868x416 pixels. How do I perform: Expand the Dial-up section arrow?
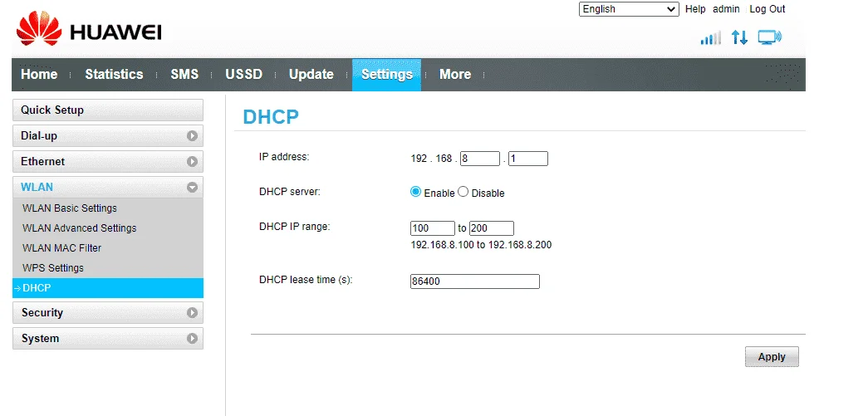click(192, 135)
